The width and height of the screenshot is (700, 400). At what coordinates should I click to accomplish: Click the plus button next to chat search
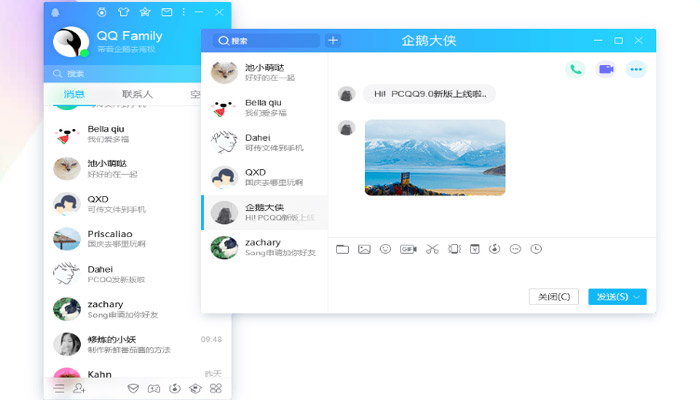click(x=333, y=41)
